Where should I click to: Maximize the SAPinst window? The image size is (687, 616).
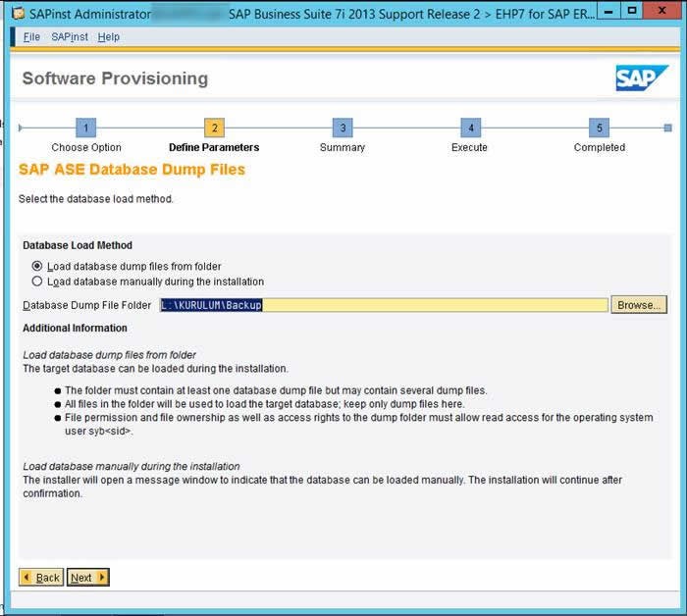coord(632,11)
